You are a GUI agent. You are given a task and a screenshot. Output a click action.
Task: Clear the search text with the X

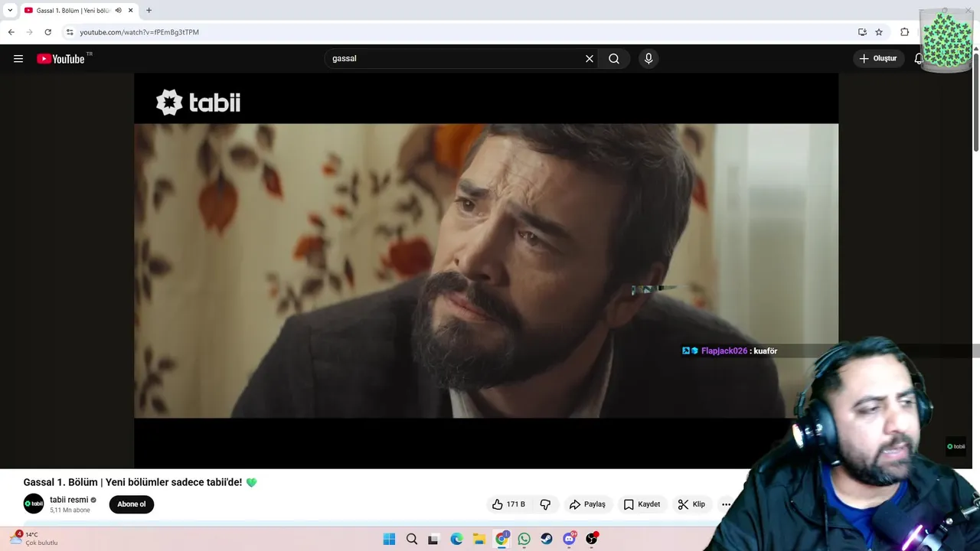click(590, 59)
